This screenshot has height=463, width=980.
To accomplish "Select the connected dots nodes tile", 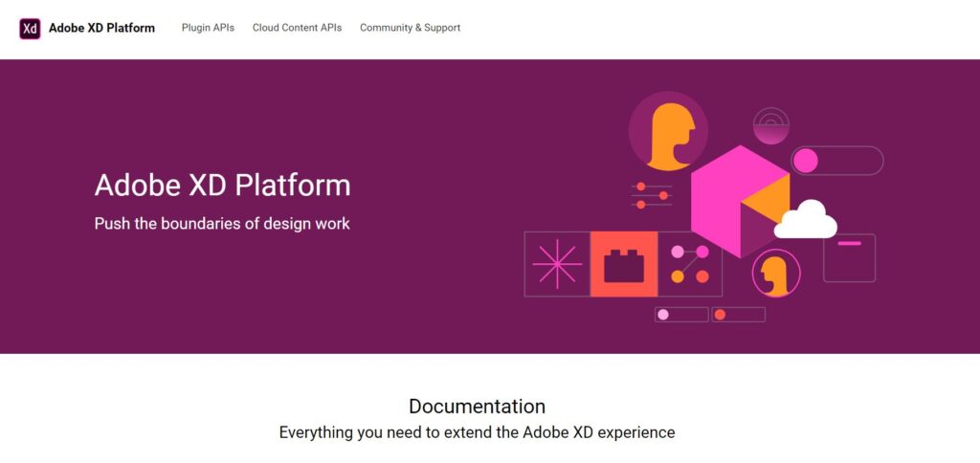I will (690, 264).
